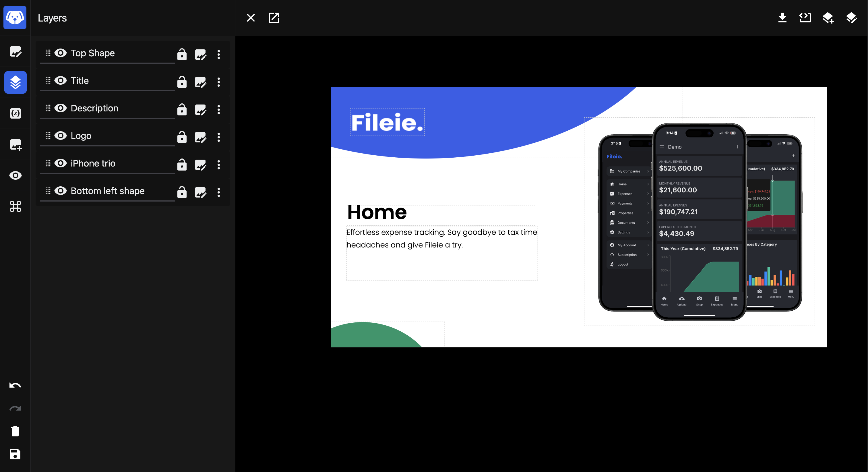Edit the Logo layer
Image resolution: width=868 pixels, height=472 pixels.
[200, 137]
